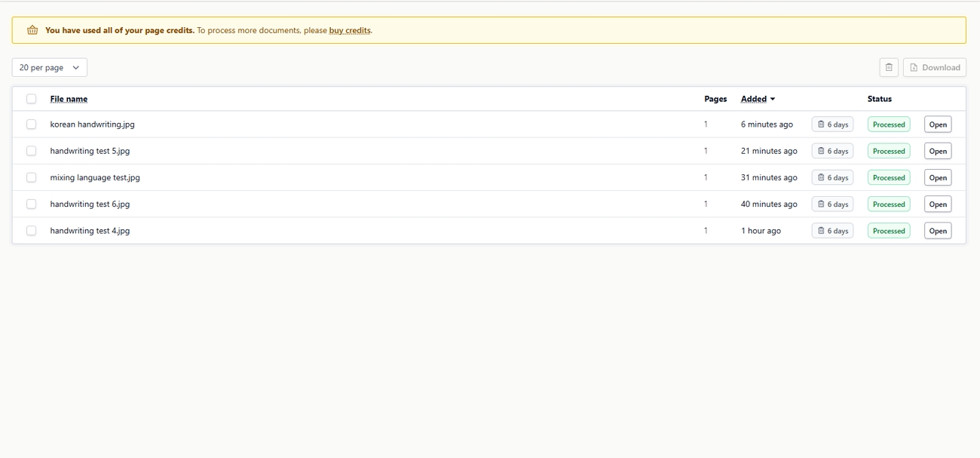The width and height of the screenshot is (980, 458).
Task: Click the Processed status of handwriting test 4.jpg
Action: [x=889, y=231]
